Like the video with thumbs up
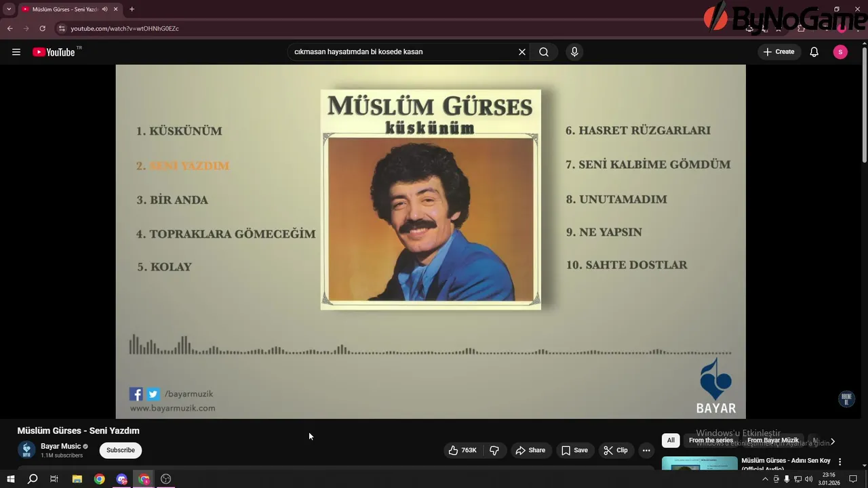 tap(462, 450)
